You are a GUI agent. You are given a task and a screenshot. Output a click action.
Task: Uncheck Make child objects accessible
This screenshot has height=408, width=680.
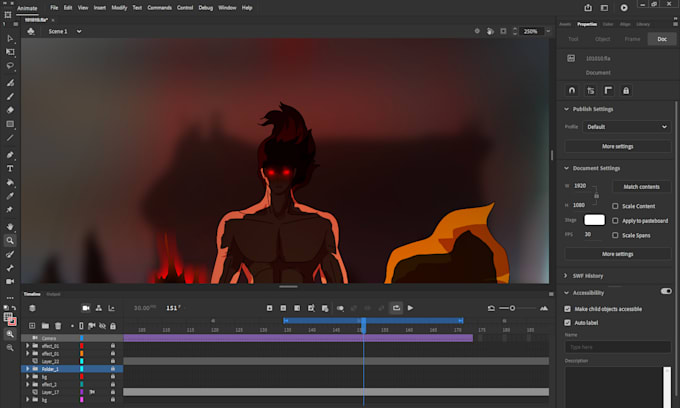point(567,309)
